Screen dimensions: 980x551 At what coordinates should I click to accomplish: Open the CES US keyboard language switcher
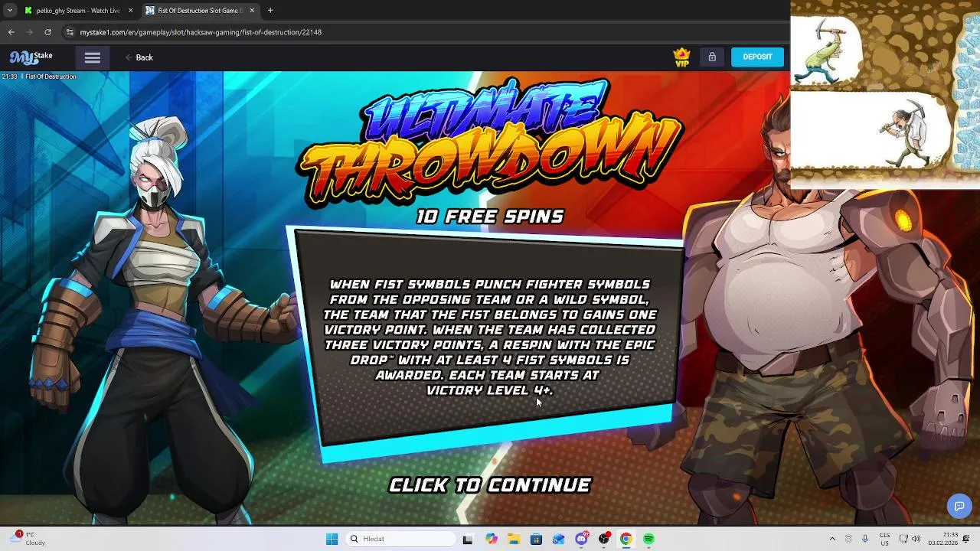click(885, 539)
